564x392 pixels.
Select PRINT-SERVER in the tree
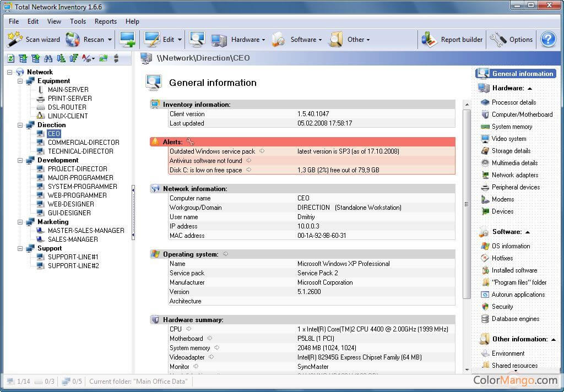click(70, 99)
